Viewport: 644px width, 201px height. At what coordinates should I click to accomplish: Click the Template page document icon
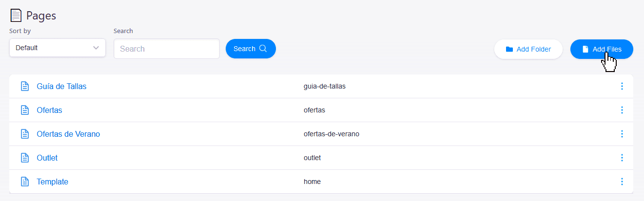tap(25, 182)
